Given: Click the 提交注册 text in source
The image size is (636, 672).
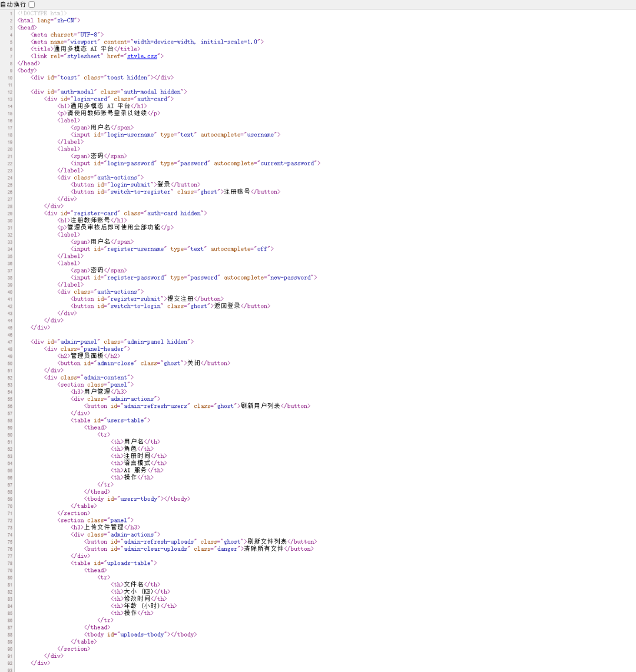Looking at the screenshot, I should pyautogui.click(x=180, y=299).
